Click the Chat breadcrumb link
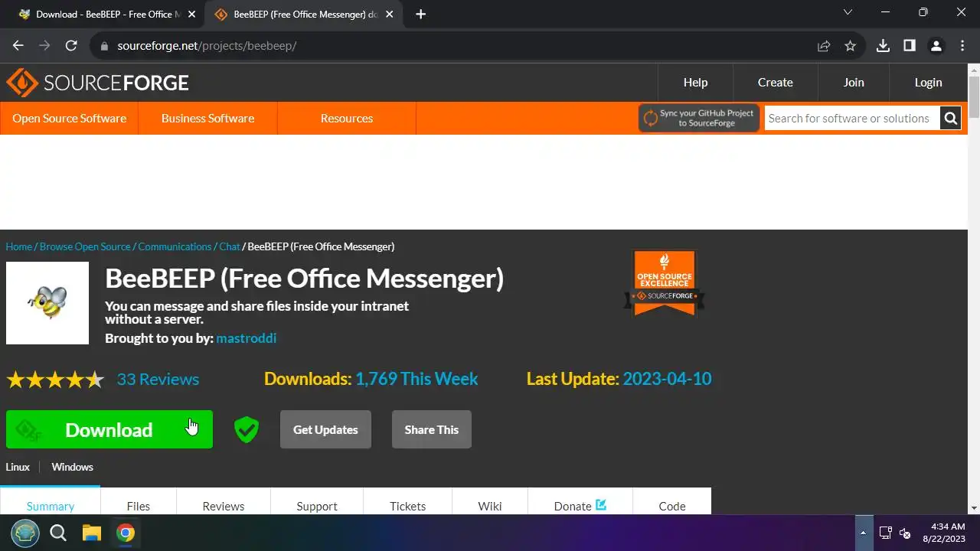Viewport: 980px width, 551px height. click(x=230, y=246)
